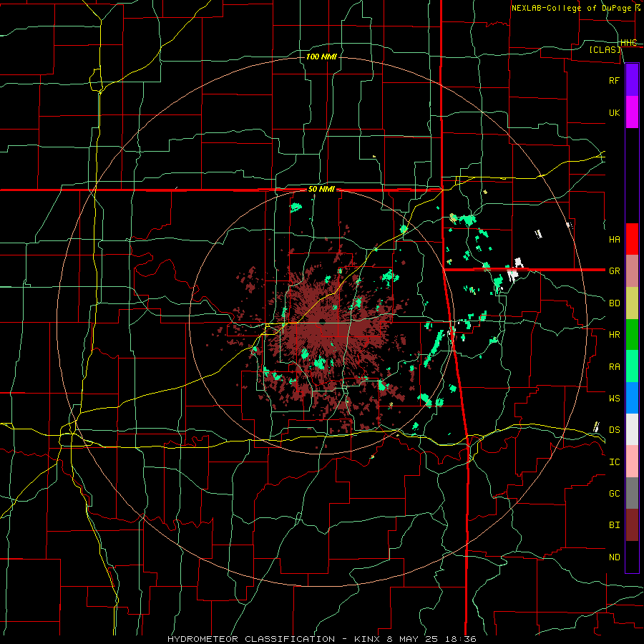644x644 pixels.
Task: Click the "IC" legend label
Action: point(614,462)
